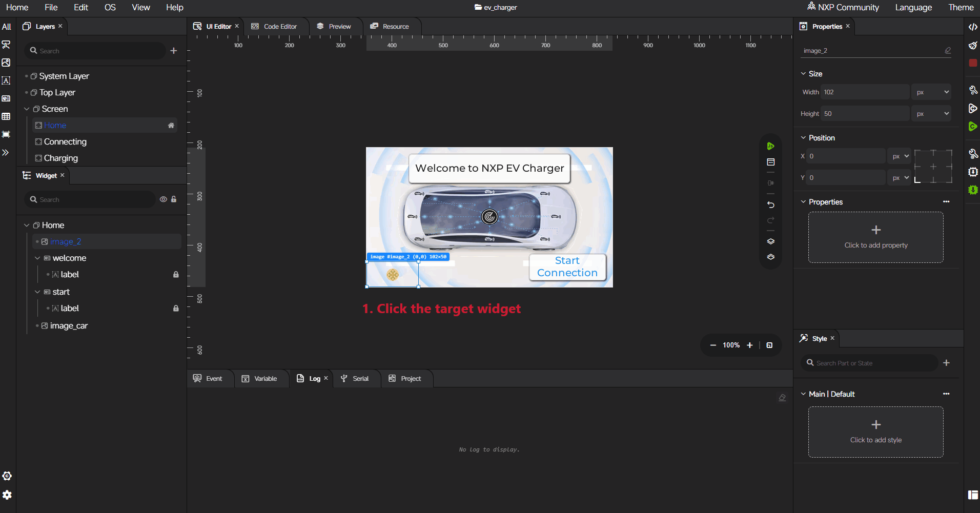Toggle widget visibility eye icon in Widget panel
980x513 pixels.
163,199
